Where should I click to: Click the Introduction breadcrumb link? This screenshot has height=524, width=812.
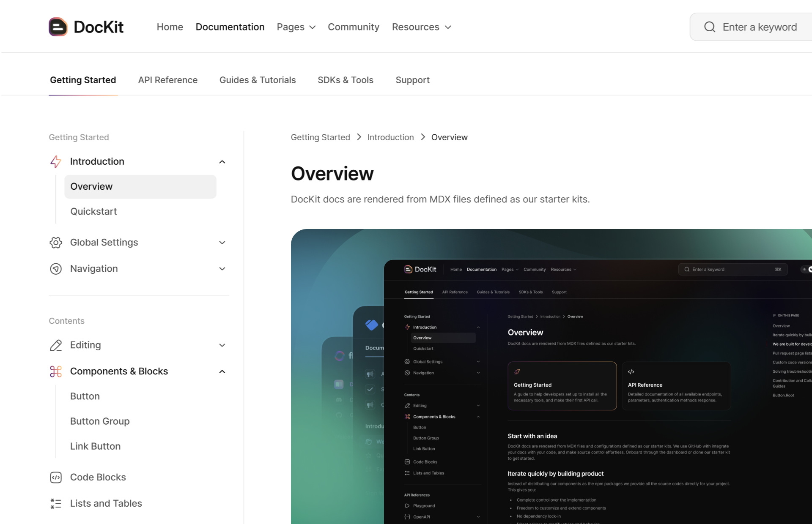coord(390,137)
